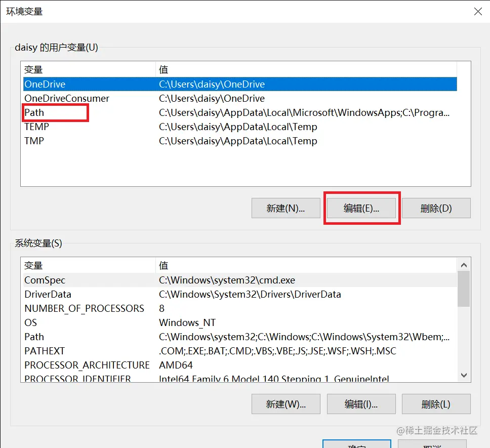
Task: Close the 环境变量 dialog window
Action: (478, 12)
